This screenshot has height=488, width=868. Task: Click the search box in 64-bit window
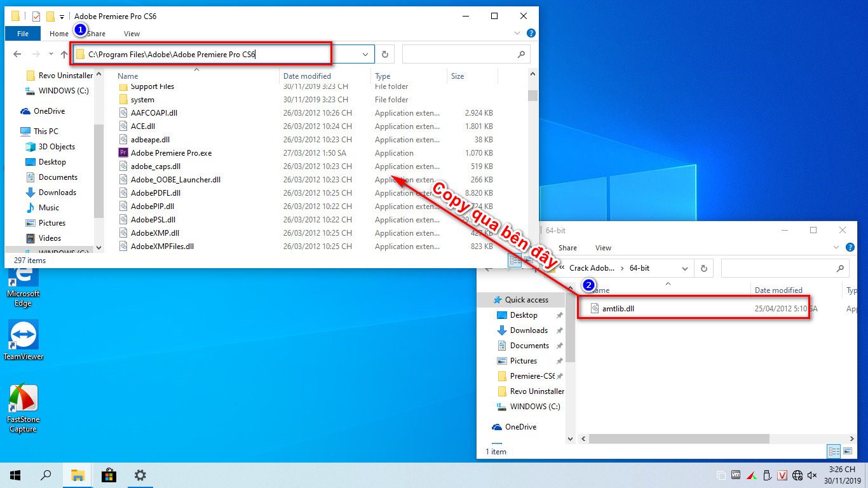tap(785, 268)
